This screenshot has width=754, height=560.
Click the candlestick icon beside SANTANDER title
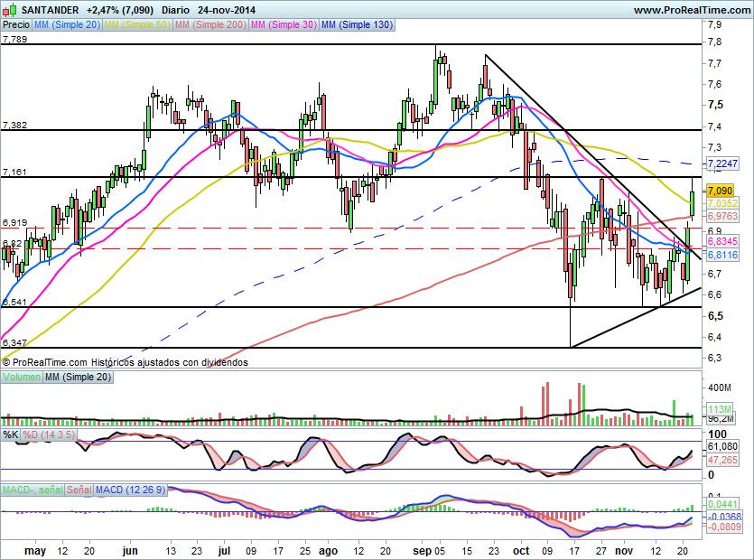pyautogui.click(x=11, y=10)
